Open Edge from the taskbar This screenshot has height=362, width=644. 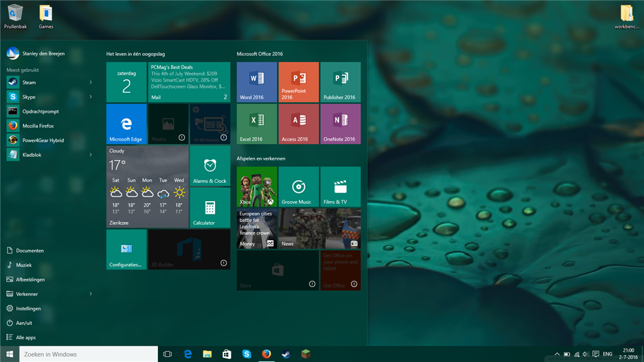(187, 354)
